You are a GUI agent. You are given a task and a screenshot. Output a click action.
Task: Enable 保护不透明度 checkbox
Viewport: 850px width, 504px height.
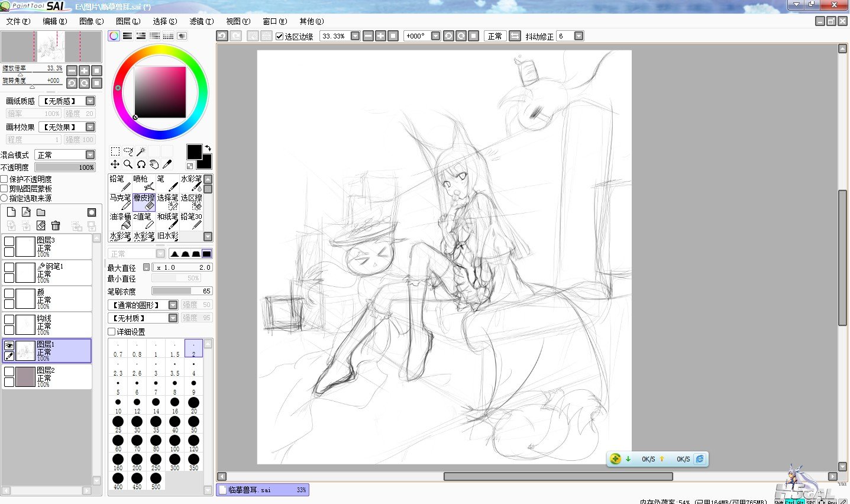click(4, 179)
